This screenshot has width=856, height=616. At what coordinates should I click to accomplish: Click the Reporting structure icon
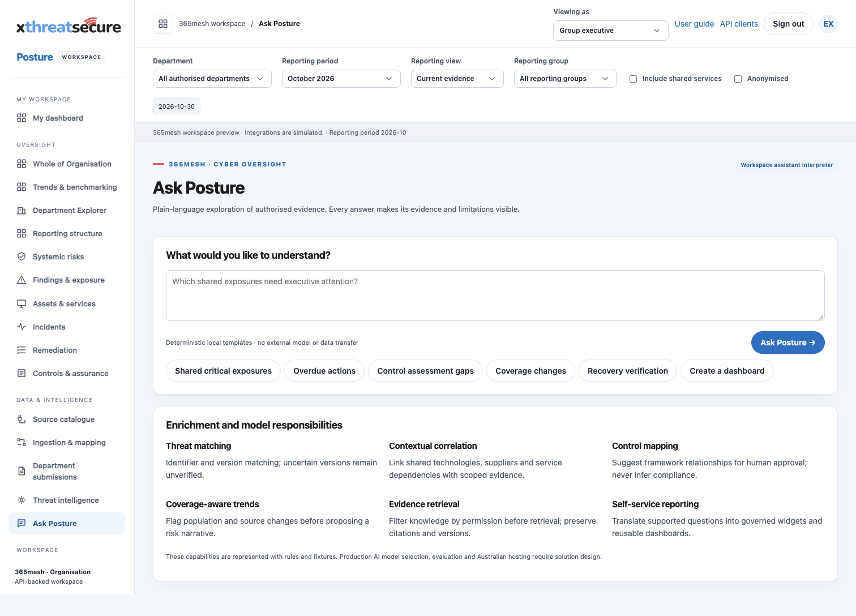tap(22, 233)
